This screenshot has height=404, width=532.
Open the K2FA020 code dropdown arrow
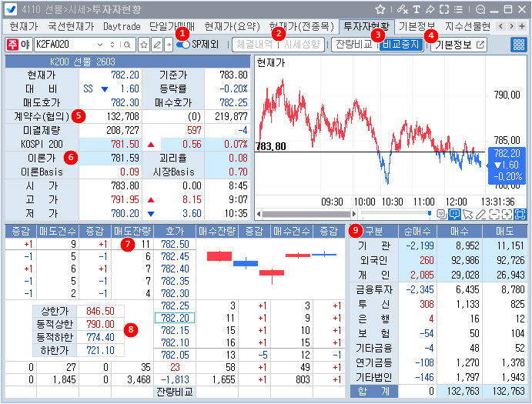pos(101,45)
